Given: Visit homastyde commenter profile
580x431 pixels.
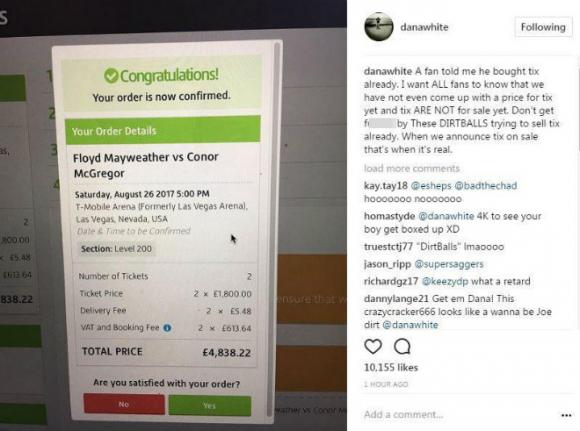Looking at the screenshot, I should pos(390,216).
